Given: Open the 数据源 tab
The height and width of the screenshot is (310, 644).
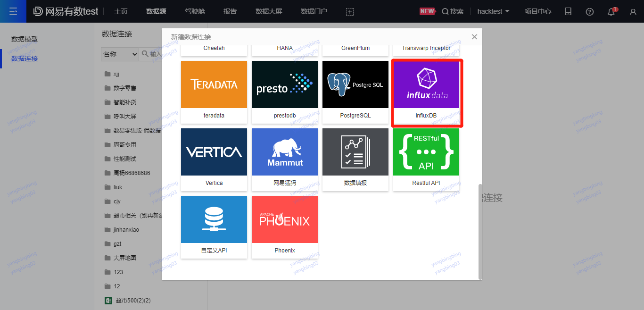Looking at the screenshot, I should [x=156, y=11].
